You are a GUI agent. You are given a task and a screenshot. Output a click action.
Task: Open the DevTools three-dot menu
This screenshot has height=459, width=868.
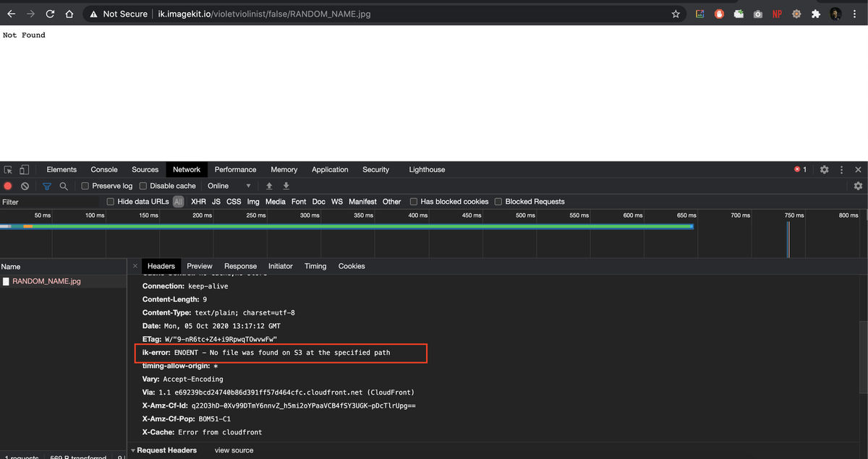click(841, 170)
